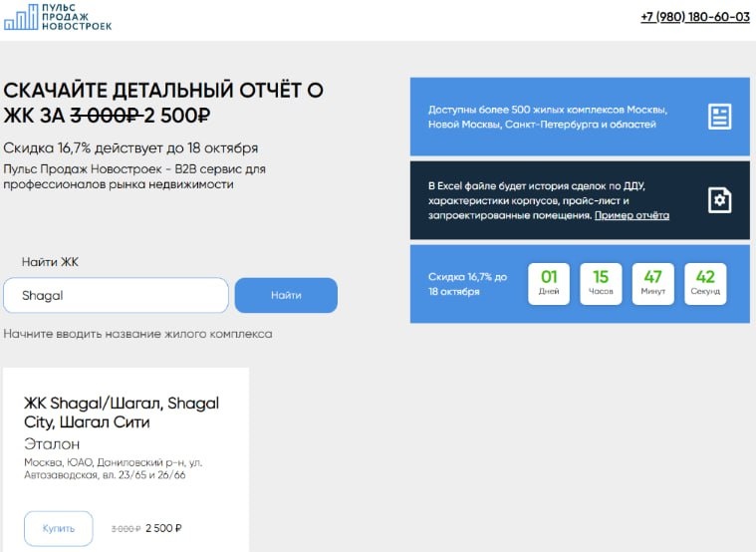Click the ЖК Shagal/Шагал result title
The width and height of the screenshot is (756, 552).
[x=122, y=413]
